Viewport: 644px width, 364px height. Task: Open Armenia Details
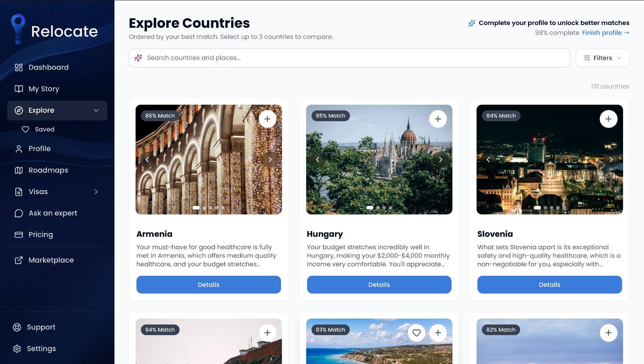coord(208,285)
